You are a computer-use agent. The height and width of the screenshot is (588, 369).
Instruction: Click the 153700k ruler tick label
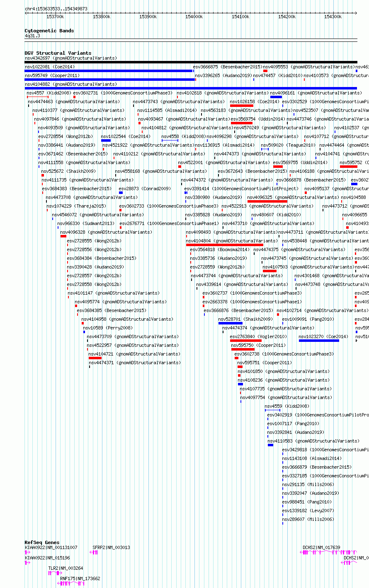(x=55, y=17)
